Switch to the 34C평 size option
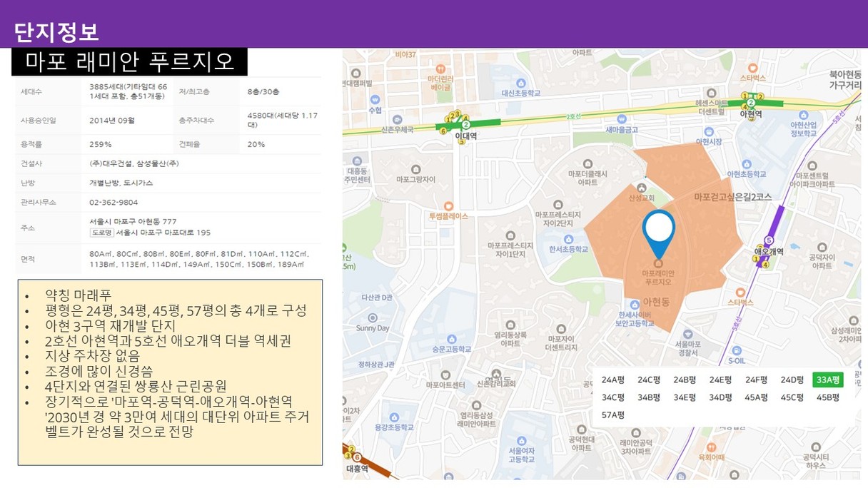This screenshot has width=868, height=488. point(613,397)
